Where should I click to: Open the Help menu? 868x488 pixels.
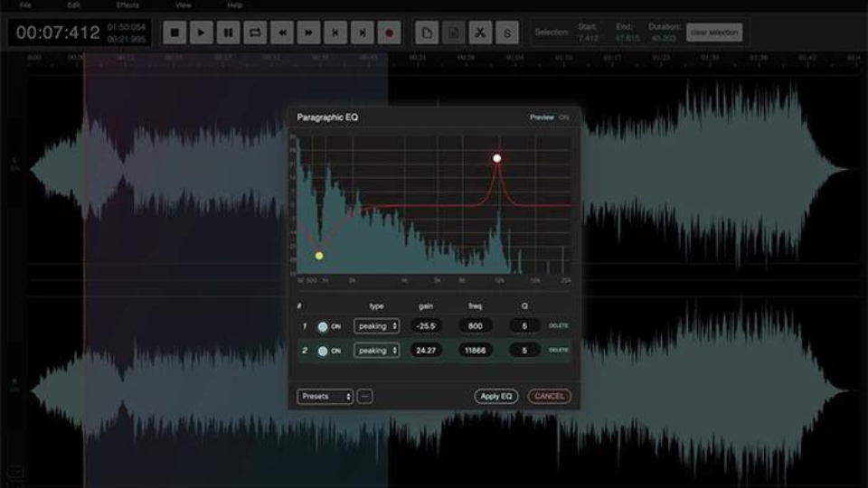click(x=235, y=5)
